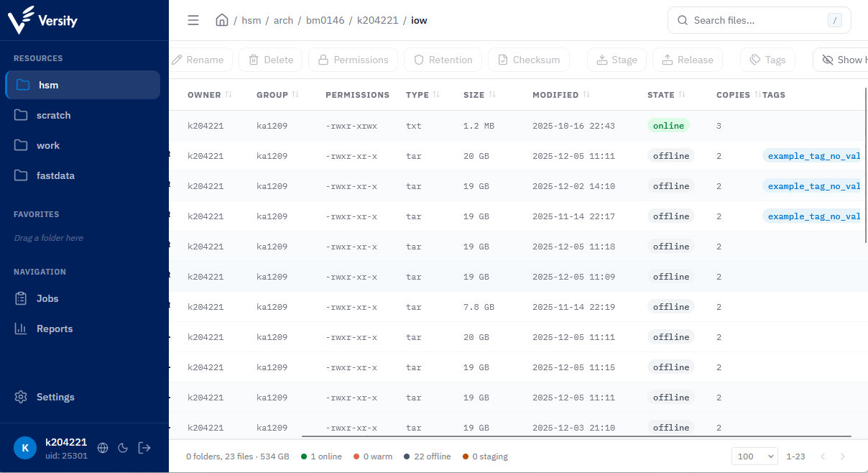Image resolution: width=868 pixels, height=473 pixels.
Task: Click the 0 warm status indicator
Action: pos(372,456)
